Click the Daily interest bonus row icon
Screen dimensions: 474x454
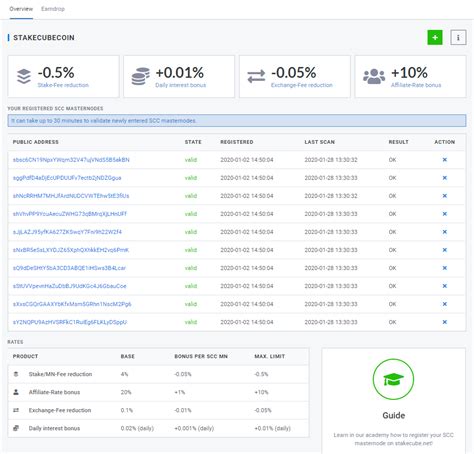tap(16, 428)
